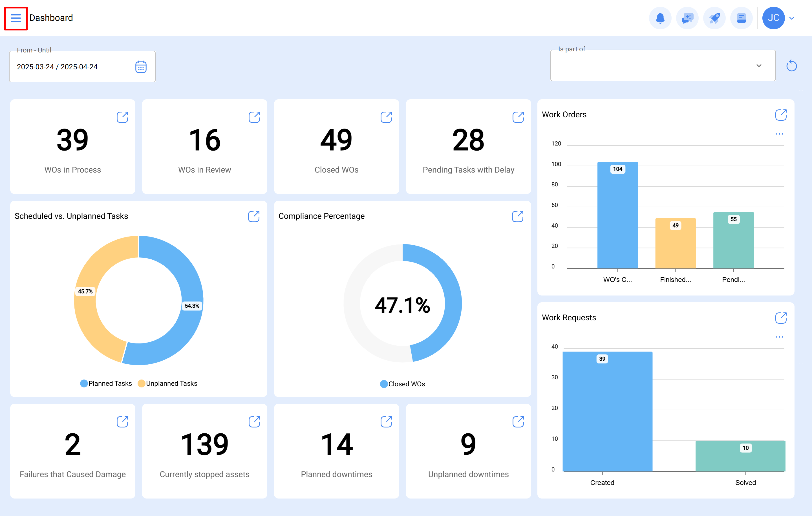This screenshot has width=812, height=516.
Task: Open Work Orders chart options menu
Action: (x=779, y=134)
